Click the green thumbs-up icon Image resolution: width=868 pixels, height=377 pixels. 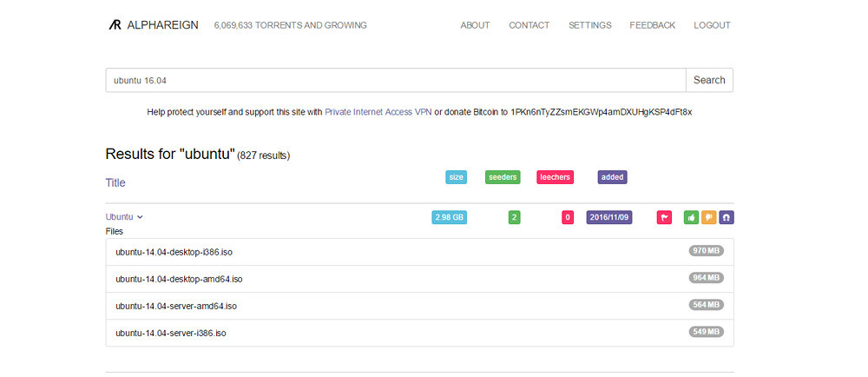click(x=692, y=217)
